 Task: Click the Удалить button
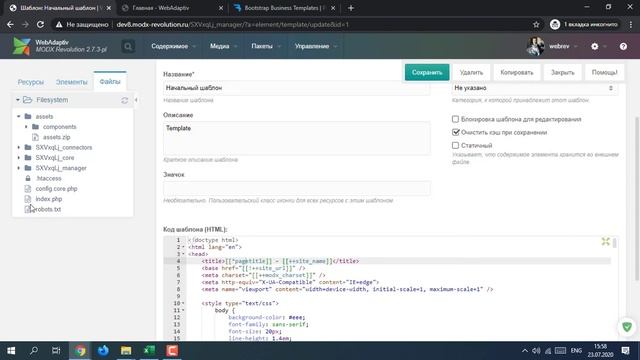[x=471, y=73]
